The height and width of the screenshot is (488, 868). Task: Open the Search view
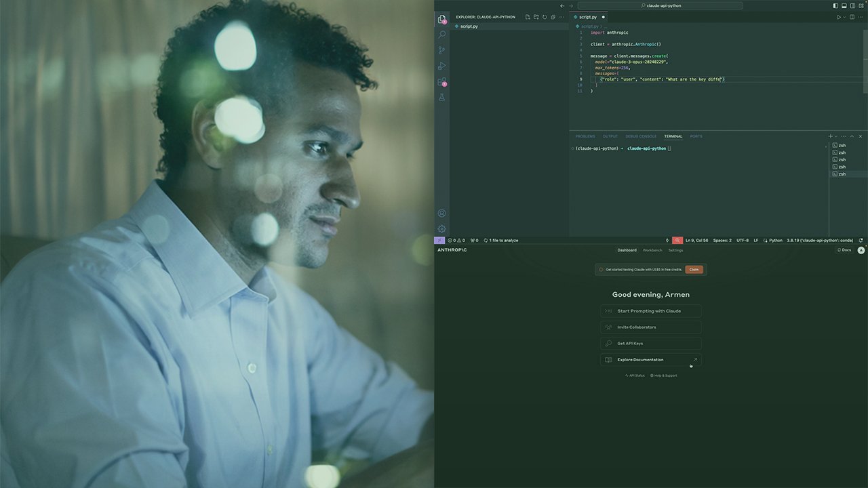click(441, 35)
